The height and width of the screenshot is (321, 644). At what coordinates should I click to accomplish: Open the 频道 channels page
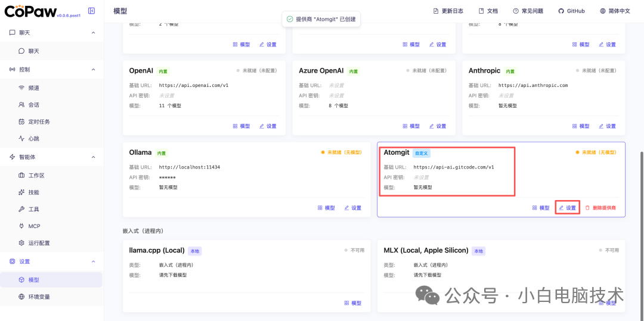tap(51, 88)
